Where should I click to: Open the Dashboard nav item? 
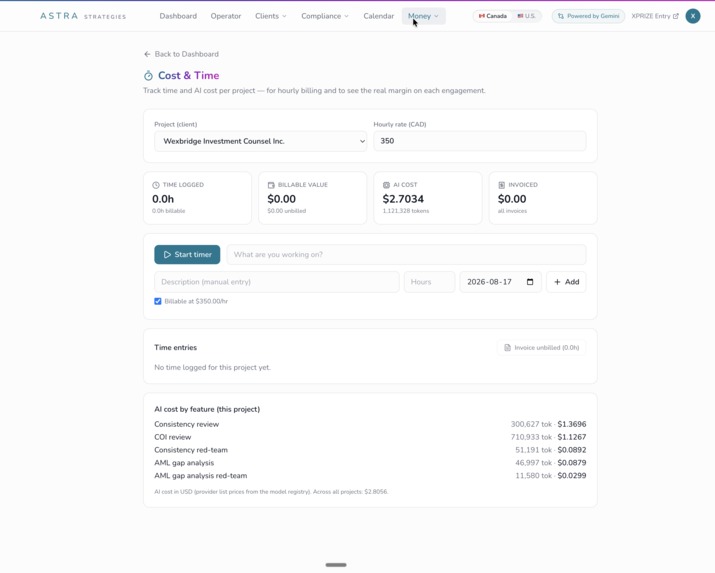[x=178, y=16]
